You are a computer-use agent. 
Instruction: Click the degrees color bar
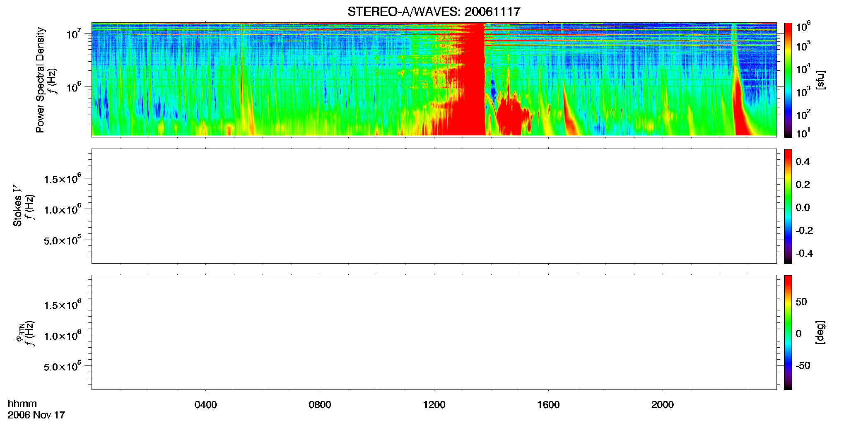coord(788,332)
